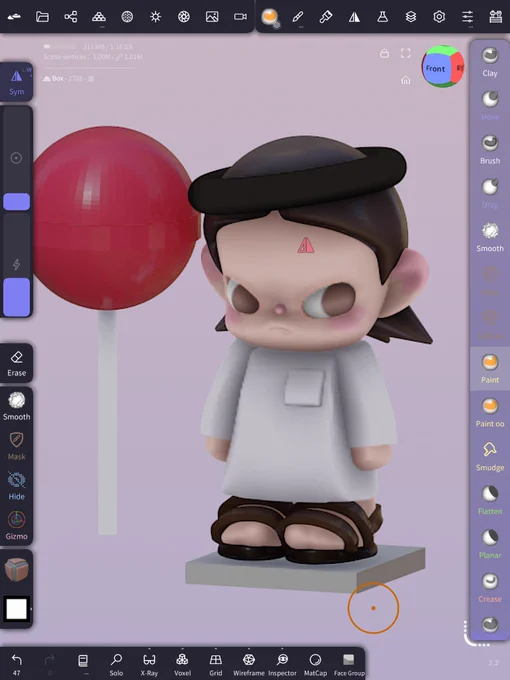Viewport: 510px width, 680px height.
Task: Open the Nomad logo menu
Action: (x=14, y=17)
